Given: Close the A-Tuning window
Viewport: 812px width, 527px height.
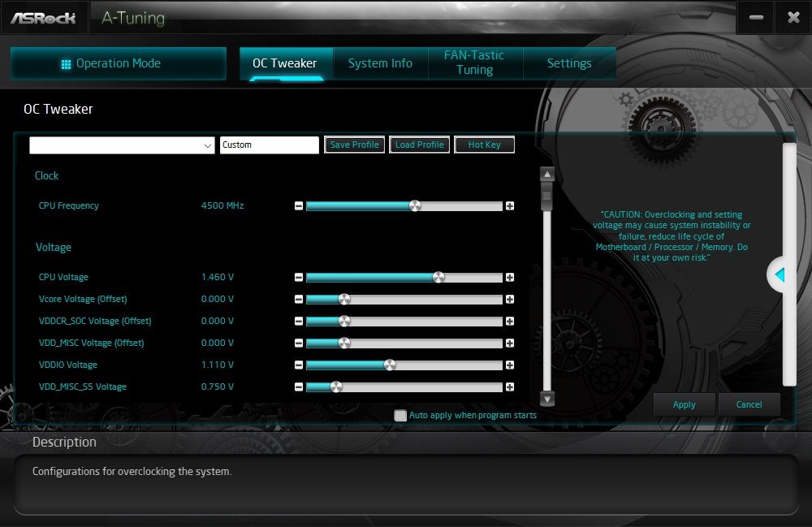Looking at the screenshot, I should [x=793, y=18].
